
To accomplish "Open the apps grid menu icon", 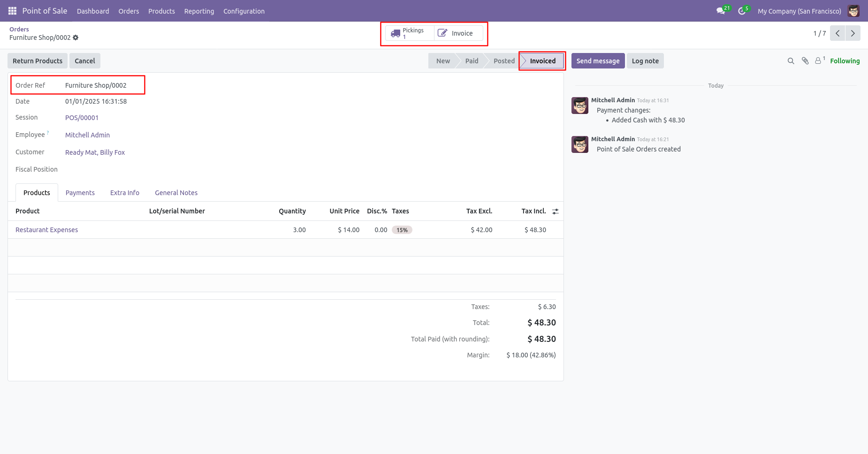I will point(12,11).
